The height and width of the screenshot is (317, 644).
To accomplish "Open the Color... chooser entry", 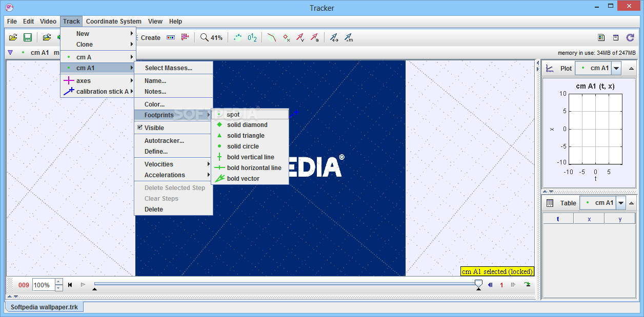I will point(173,104).
